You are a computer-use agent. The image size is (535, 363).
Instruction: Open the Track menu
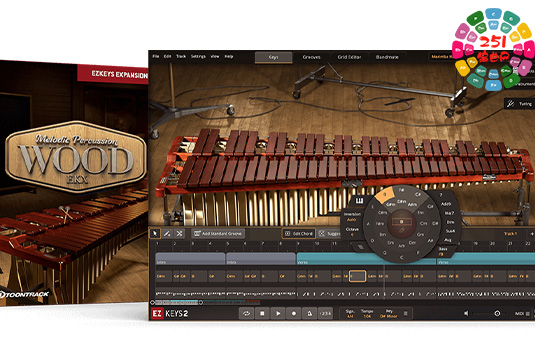(x=181, y=56)
